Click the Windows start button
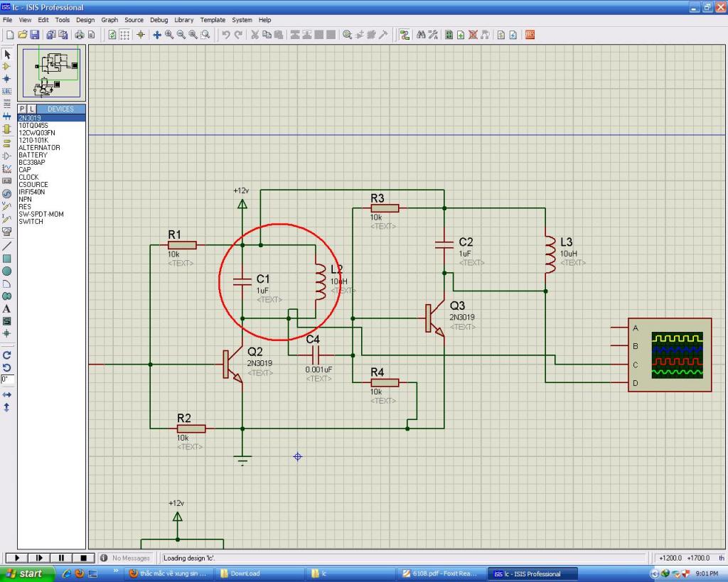728x582 pixels. pyautogui.click(x=24, y=573)
